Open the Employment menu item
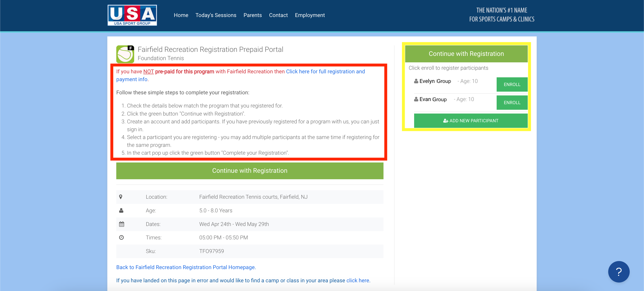 tap(309, 15)
